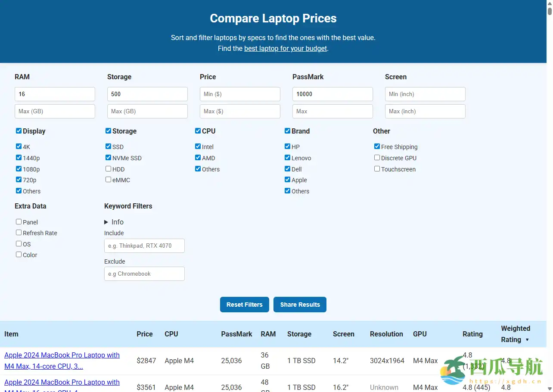Disable the Free Shipping filter
Viewport: 553px width, 392px height.
tap(377, 146)
